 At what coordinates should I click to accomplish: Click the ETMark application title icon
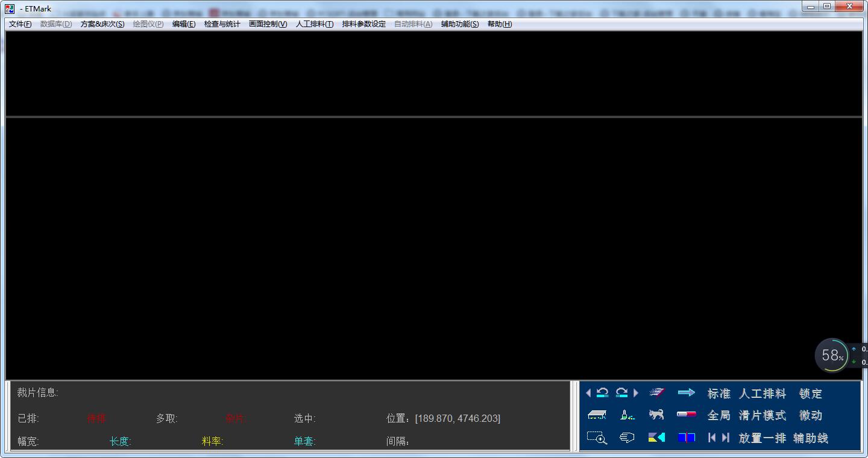click(9, 8)
